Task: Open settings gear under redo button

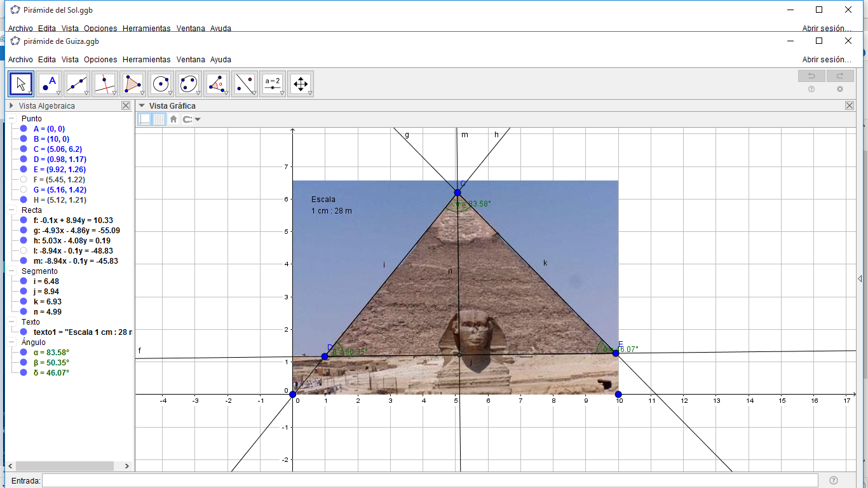Action: click(x=840, y=90)
